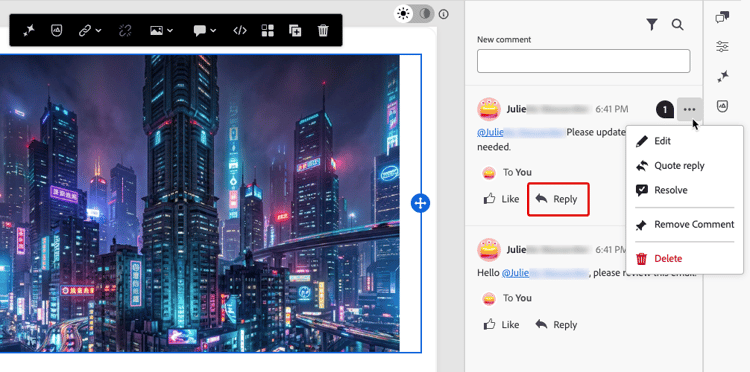Click 'To You' under the first comment
The image size is (750, 372).
(x=517, y=173)
